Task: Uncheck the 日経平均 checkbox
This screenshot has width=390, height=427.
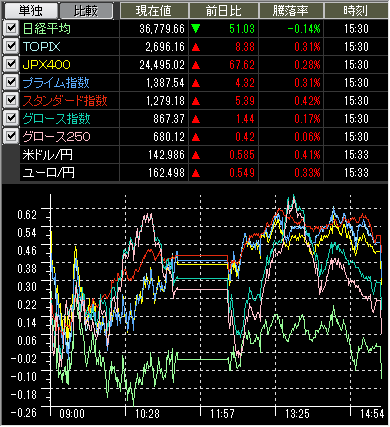Action: click(11, 28)
